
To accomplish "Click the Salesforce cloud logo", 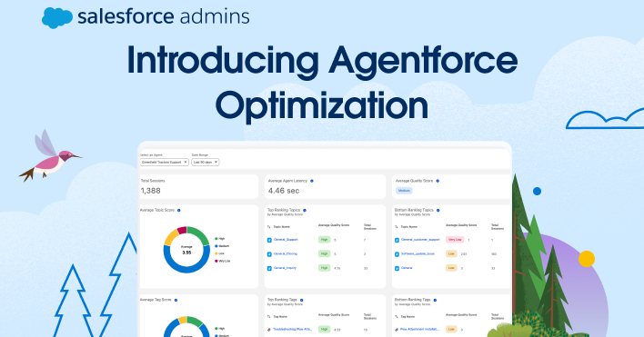I will 57,17.
